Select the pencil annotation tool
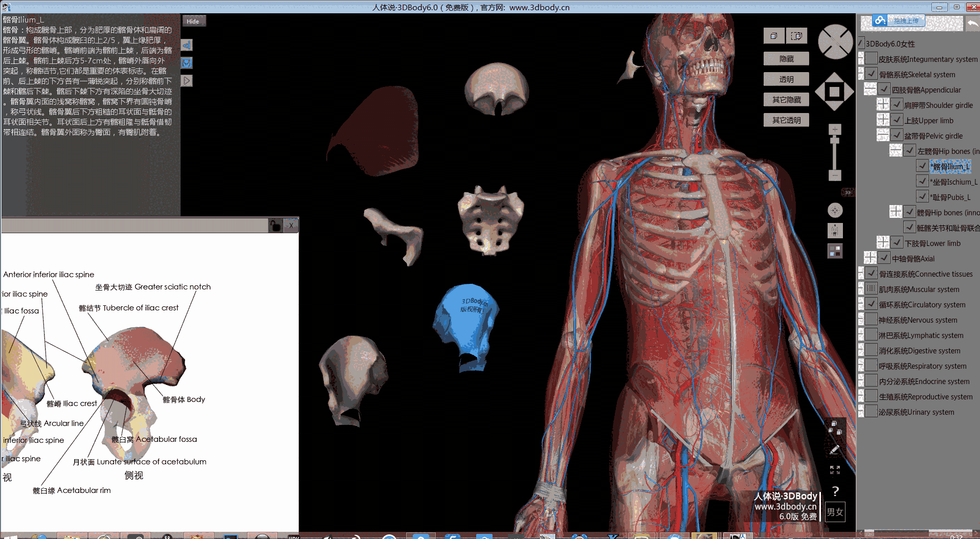The height and width of the screenshot is (539, 980). [834, 450]
